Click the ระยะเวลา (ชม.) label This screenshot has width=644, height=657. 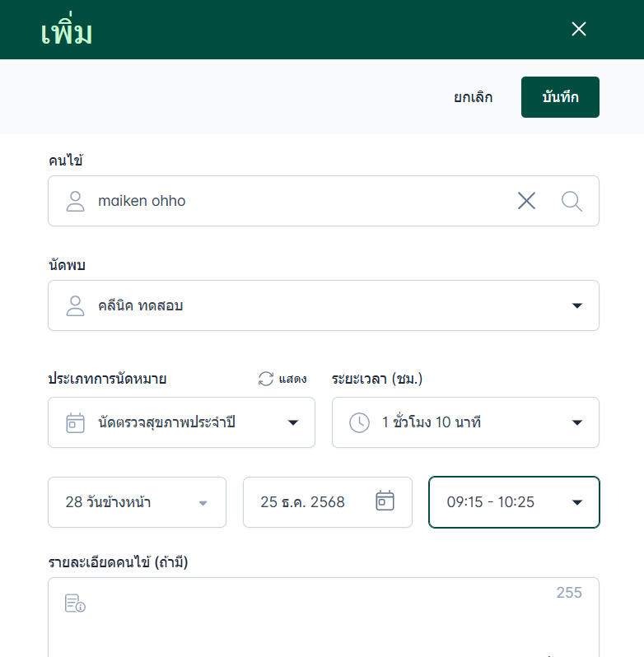pyautogui.click(x=377, y=379)
